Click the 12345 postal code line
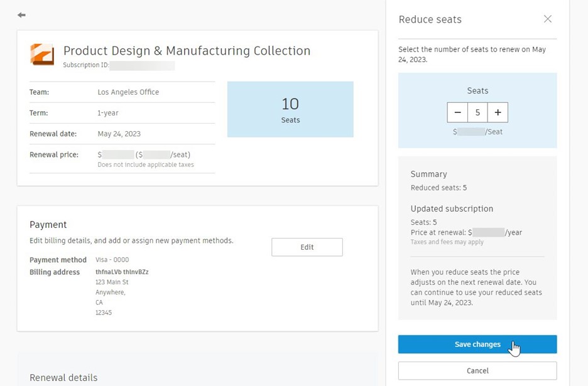The width and height of the screenshot is (588, 386). [104, 313]
